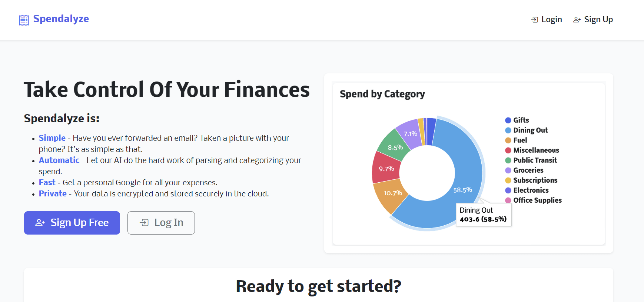Click the arrow icon on Log In button
Viewport: 644px width, 302px height.
tap(144, 223)
